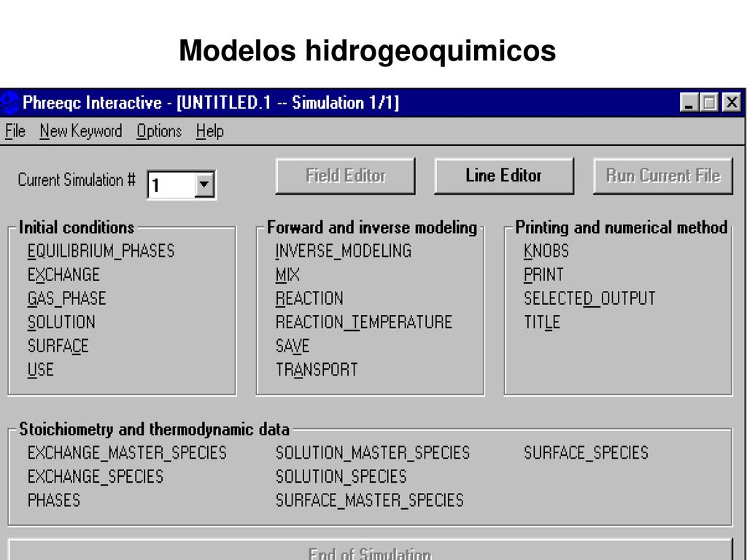Choose the INVERSE_MODELING keyword

pos(344,251)
